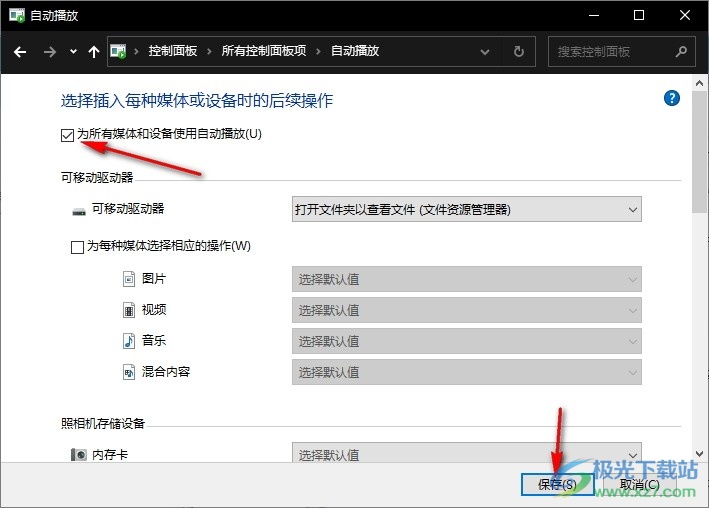The image size is (709, 508).
Task: Click the Back navigation arrow
Action: [20, 52]
